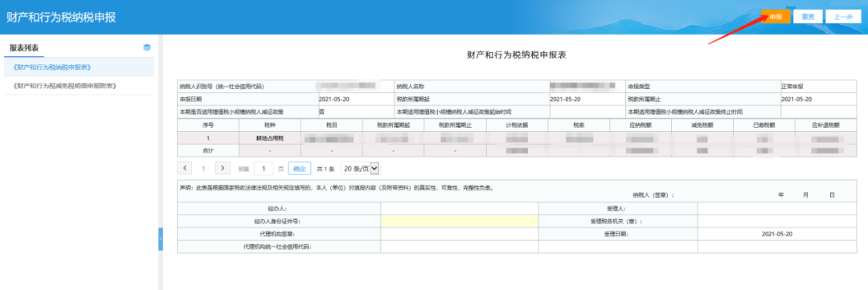The width and height of the screenshot is (868, 290).
Task: Click the yellow 经办人身份证件号 input field
Action: [x=460, y=222]
